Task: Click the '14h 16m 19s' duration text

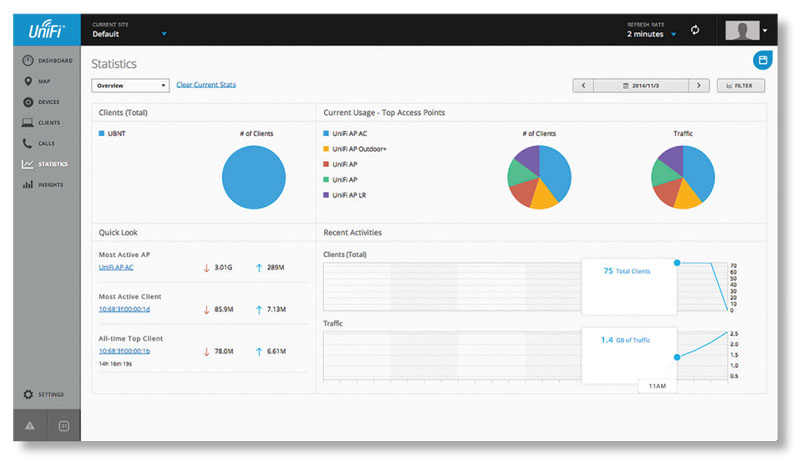Action: pos(115,364)
